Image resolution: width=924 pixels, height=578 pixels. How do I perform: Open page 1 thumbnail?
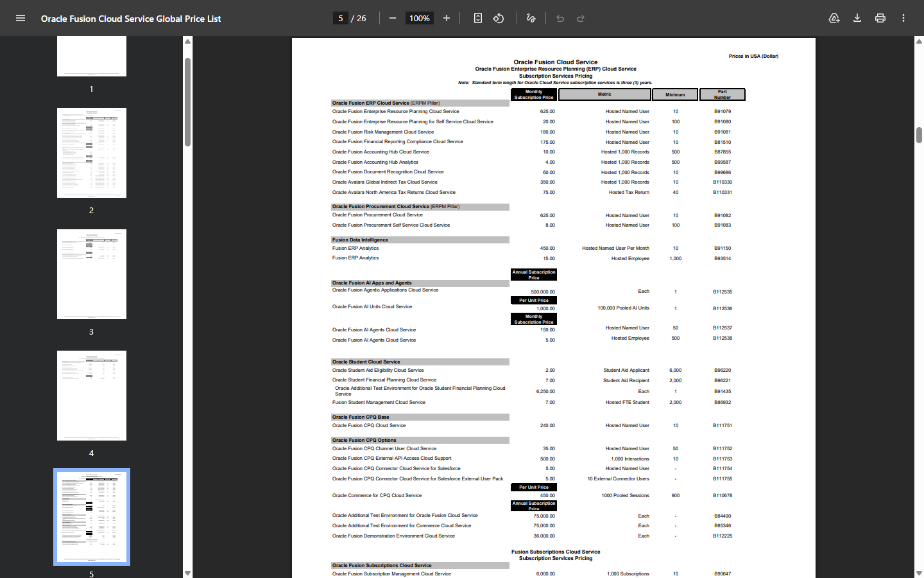(92, 56)
